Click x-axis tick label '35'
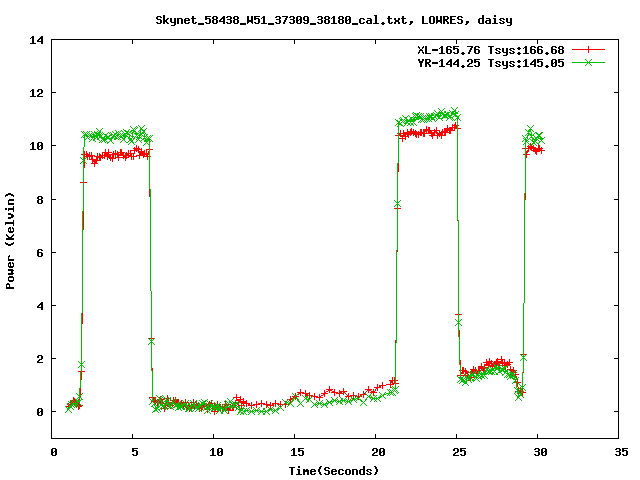640x480 pixels. (621, 452)
